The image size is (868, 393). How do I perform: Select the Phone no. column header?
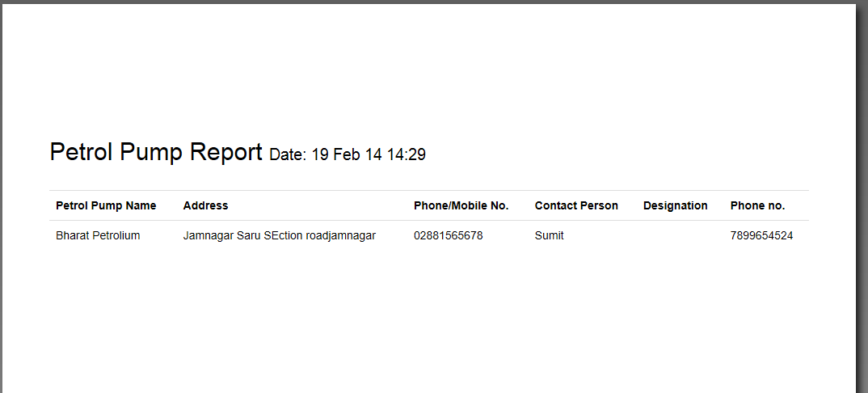757,205
